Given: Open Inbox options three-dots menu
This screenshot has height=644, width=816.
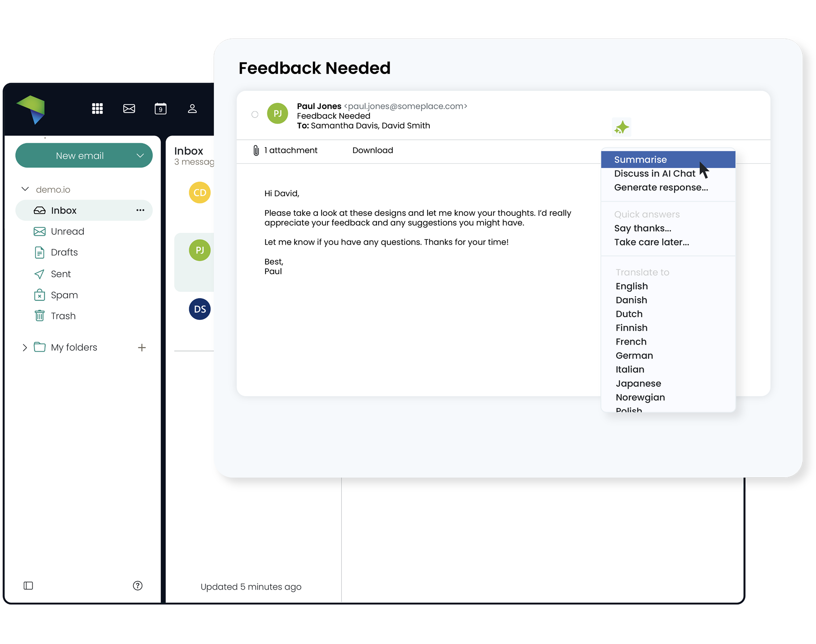Looking at the screenshot, I should (x=140, y=210).
